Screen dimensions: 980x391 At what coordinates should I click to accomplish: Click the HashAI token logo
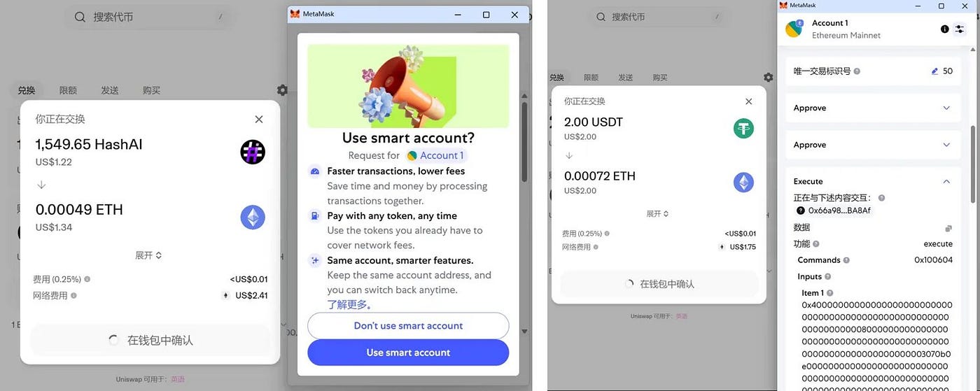(x=253, y=152)
